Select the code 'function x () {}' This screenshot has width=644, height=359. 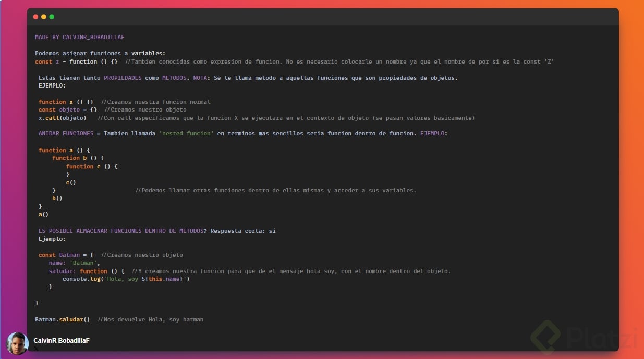(66, 102)
